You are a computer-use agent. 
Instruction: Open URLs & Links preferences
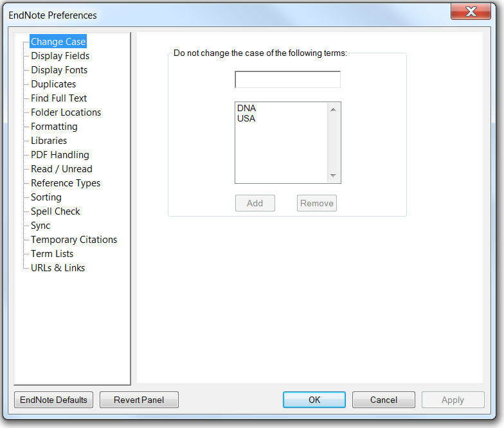58,268
